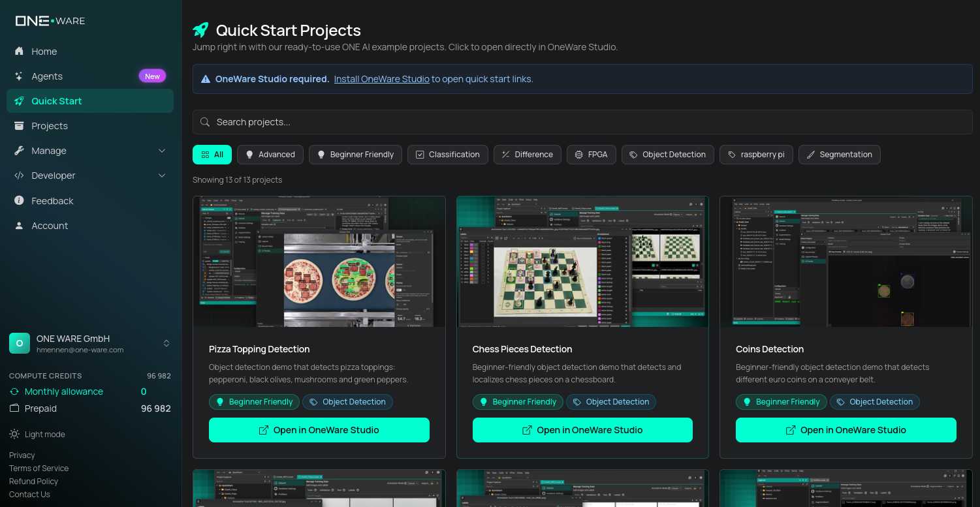
Task: Open Chess Pieces Detection in OneWare Studio
Action: pos(582,430)
